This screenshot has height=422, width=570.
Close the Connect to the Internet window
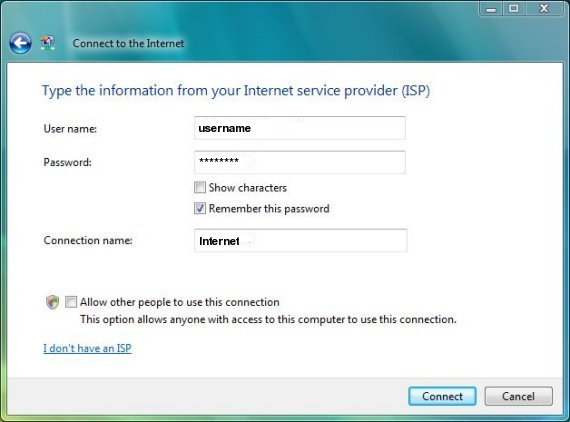[x=544, y=9]
